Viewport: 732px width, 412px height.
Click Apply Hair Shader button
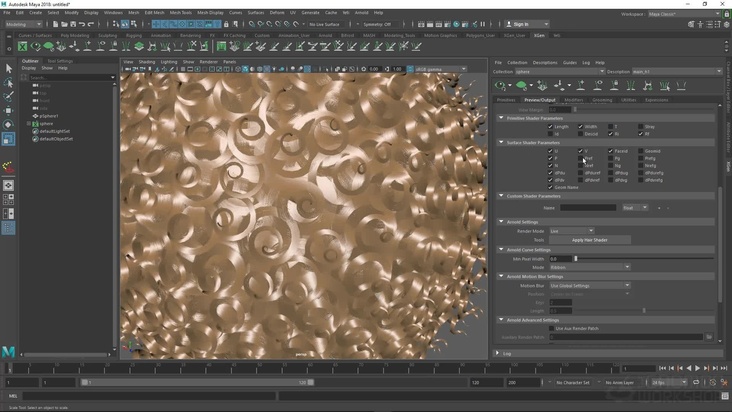click(x=589, y=240)
